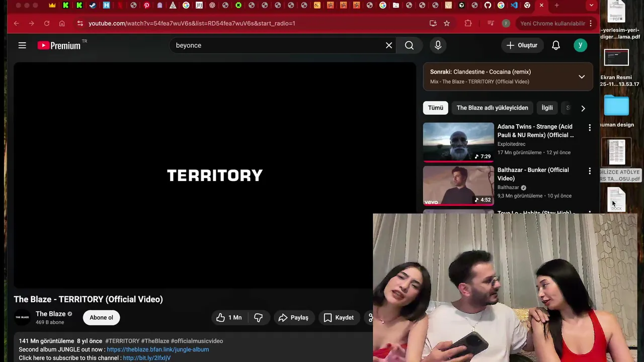Switch to the Steam browser tab
644x362 pixels.
(x=93, y=5)
